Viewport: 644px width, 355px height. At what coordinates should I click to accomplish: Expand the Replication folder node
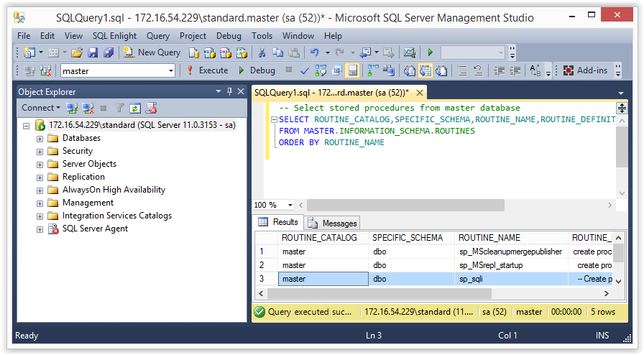click(x=40, y=177)
